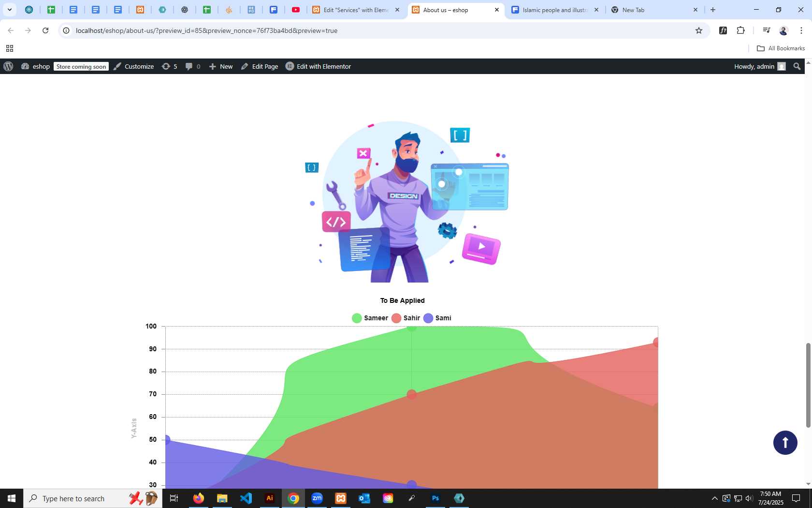Open the media control icon
The image size is (812, 508).
pyautogui.click(x=766, y=30)
